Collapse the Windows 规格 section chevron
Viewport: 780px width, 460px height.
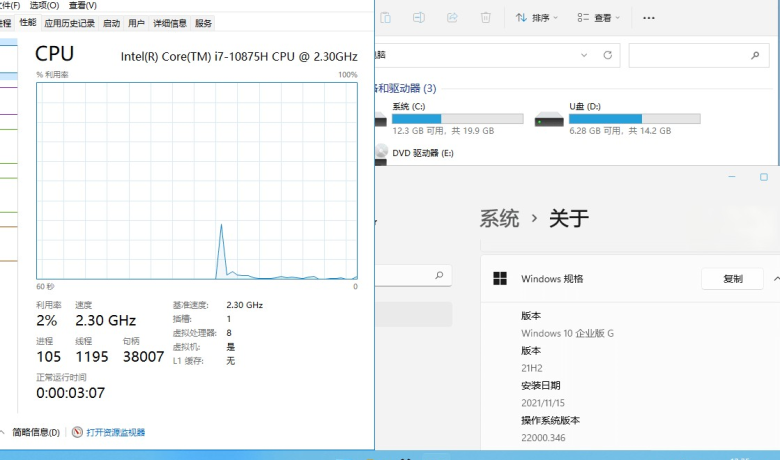[x=776, y=278]
